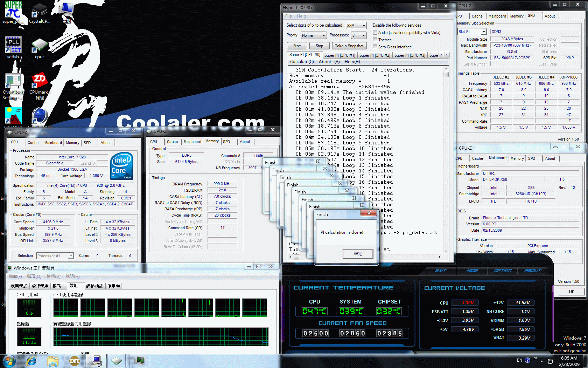The width and height of the screenshot is (588, 368).
Task: Click the Hyper PI computer taskbar icon
Action: pos(96,361)
